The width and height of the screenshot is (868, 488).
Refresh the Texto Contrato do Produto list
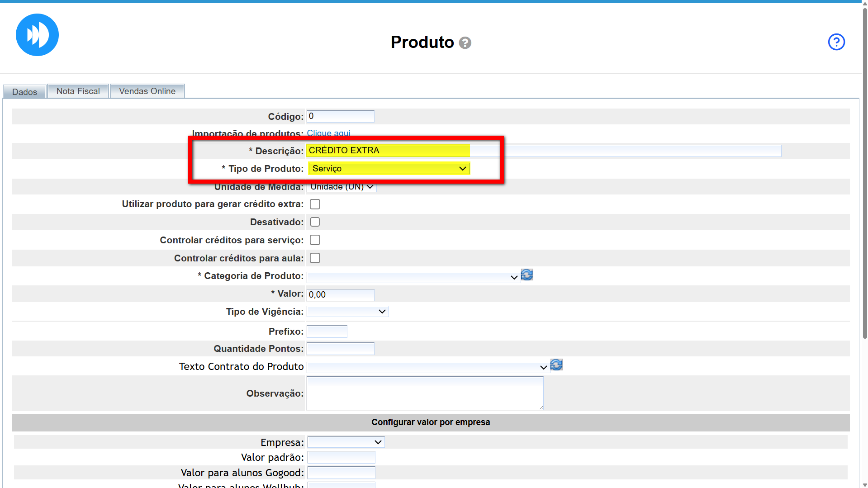point(556,365)
